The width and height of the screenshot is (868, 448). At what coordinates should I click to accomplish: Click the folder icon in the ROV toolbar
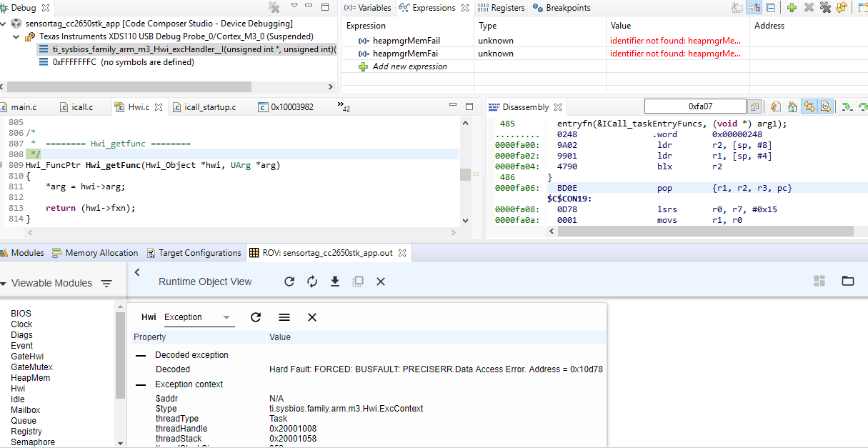[x=848, y=282]
